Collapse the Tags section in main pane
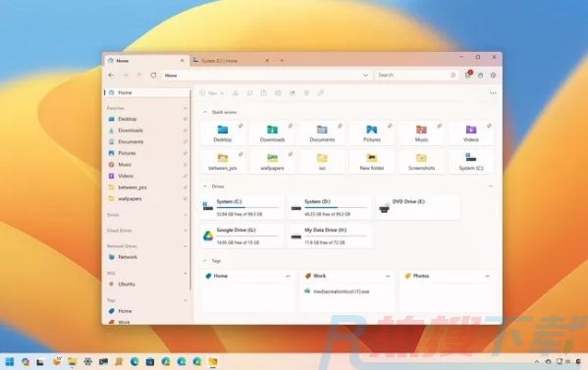 point(205,260)
